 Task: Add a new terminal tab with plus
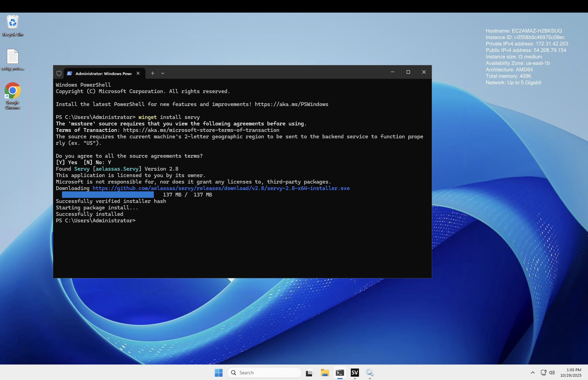click(152, 73)
